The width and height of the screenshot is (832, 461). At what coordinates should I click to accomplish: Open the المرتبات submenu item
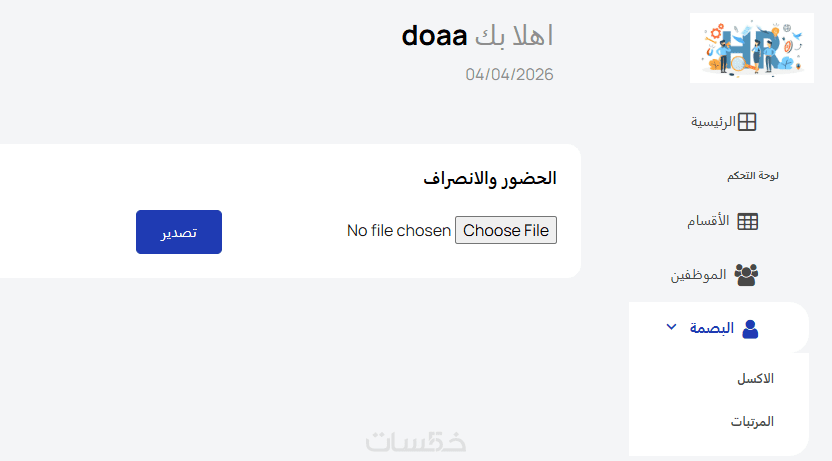coord(752,422)
